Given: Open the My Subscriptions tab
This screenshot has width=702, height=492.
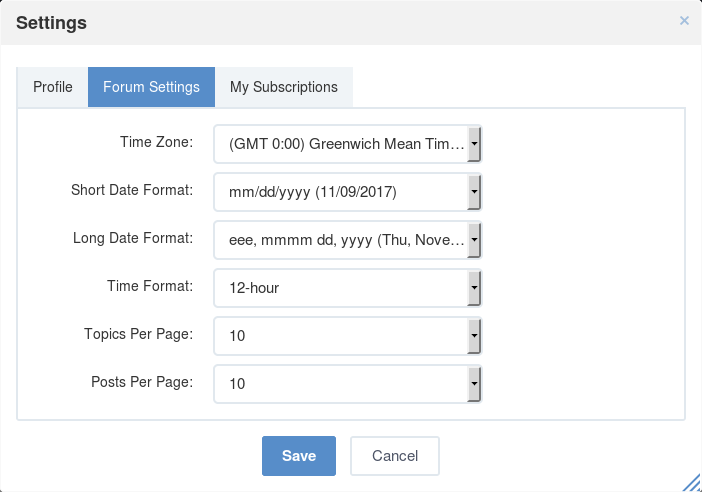Looking at the screenshot, I should pos(284,87).
